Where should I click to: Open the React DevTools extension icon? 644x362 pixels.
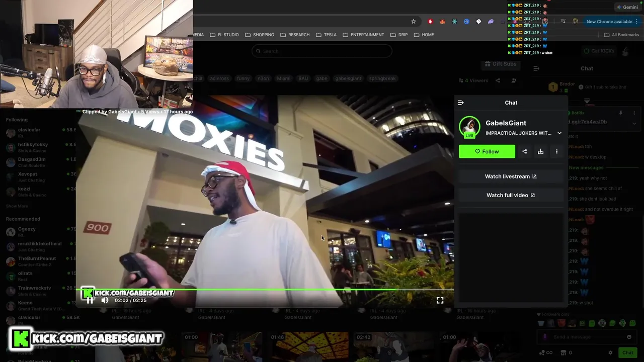[x=454, y=22]
